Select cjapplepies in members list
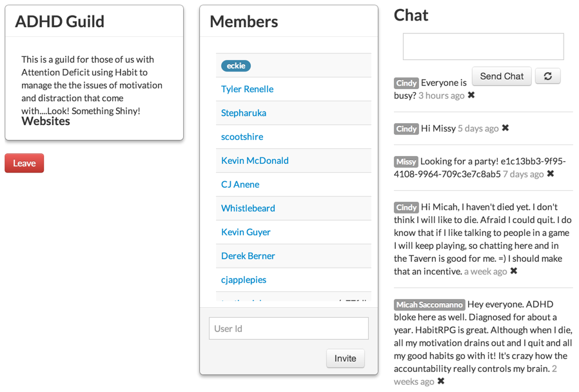 coord(244,280)
